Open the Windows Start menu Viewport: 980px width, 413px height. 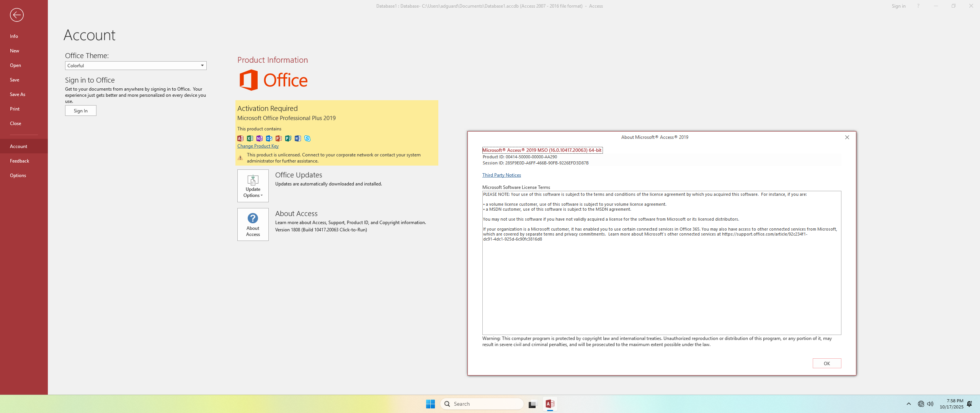click(430, 404)
